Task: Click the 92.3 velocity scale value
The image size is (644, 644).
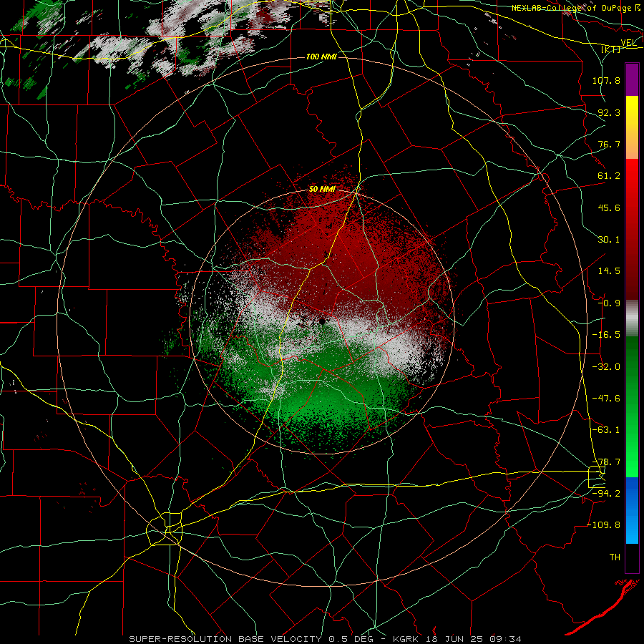Action: point(609,112)
